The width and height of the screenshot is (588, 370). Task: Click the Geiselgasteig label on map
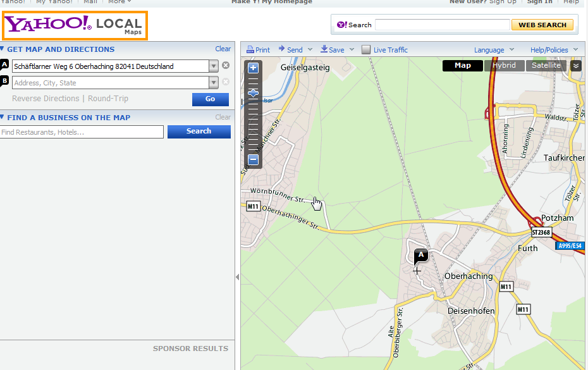tap(305, 68)
